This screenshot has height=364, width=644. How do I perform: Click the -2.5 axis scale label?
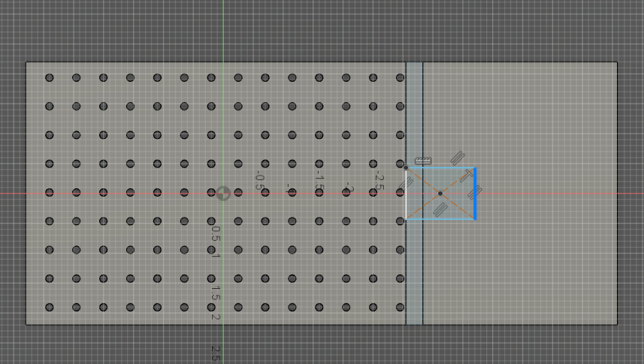379,181
